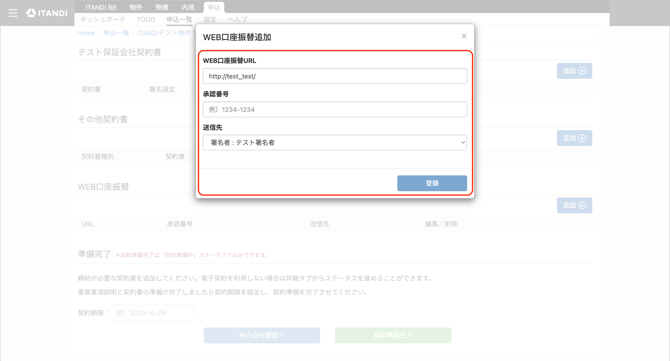Add その他契約書 with its 追加 button
Image resolution: width=670 pixels, height=361 pixels.
click(574, 138)
